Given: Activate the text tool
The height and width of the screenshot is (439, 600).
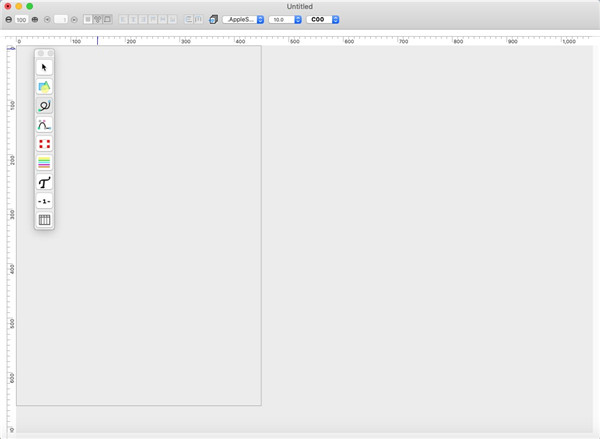Looking at the screenshot, I should point(44,182).
